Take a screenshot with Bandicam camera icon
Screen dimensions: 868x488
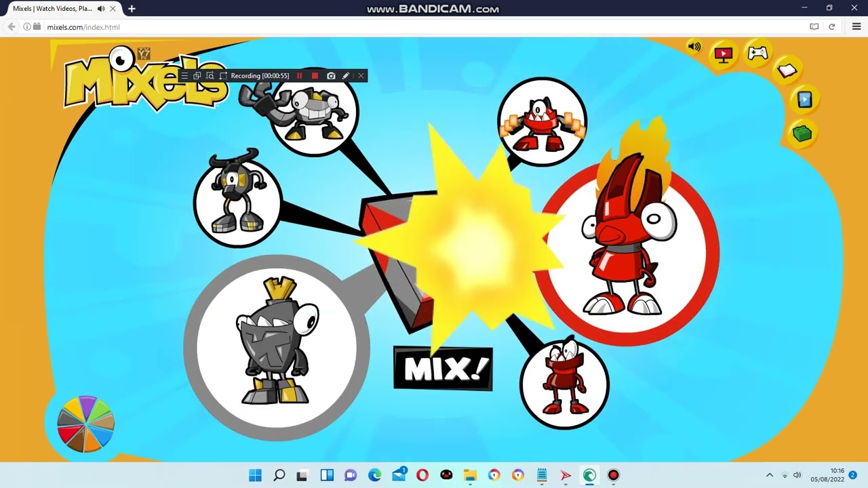(x=331, y=76)
